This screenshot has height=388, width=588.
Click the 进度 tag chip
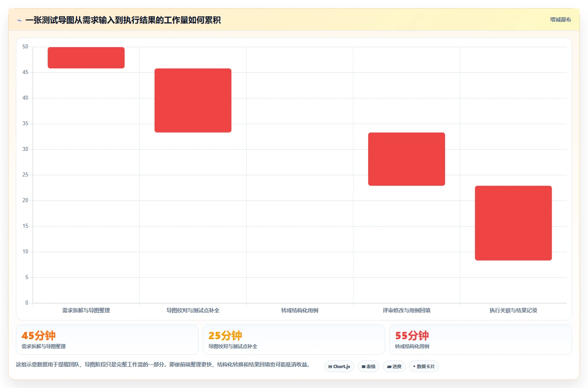click(x=394, y=366)
